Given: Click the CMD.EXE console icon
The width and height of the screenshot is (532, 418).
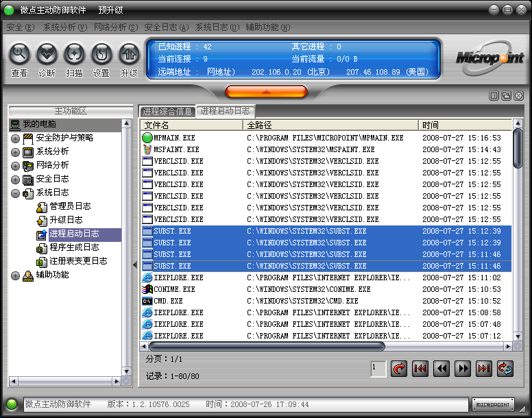Looking at the screenshot, I should [x=147, y=301].
